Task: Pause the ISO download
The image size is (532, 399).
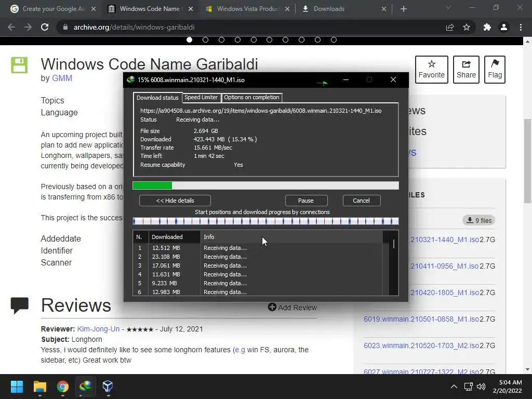Action: coord(306,201)
